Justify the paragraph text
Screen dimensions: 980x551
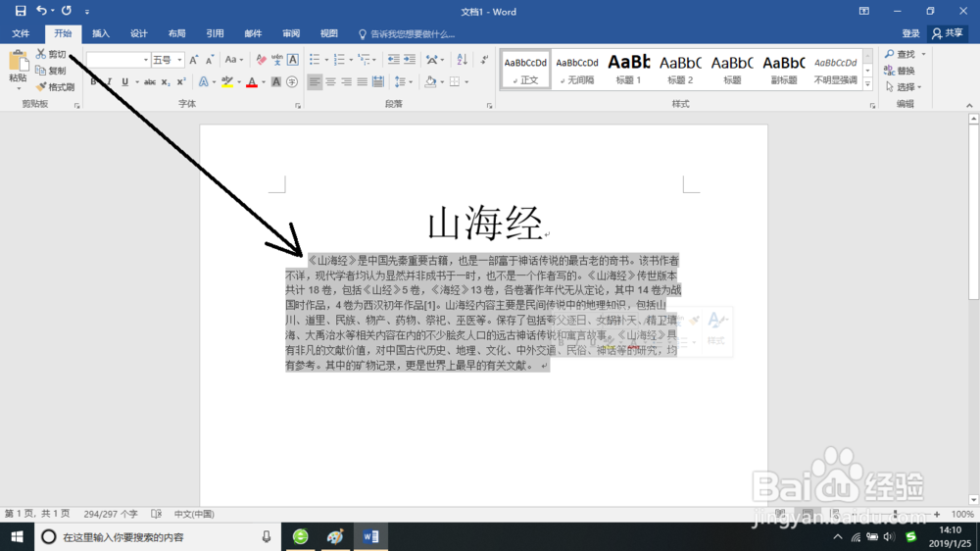click(x=362, y=82)
